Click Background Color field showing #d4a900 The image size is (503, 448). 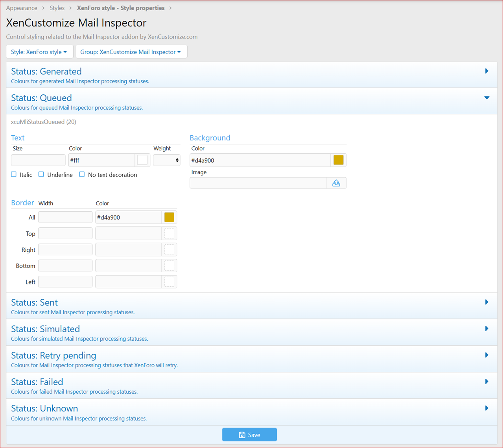click(260, 160)
